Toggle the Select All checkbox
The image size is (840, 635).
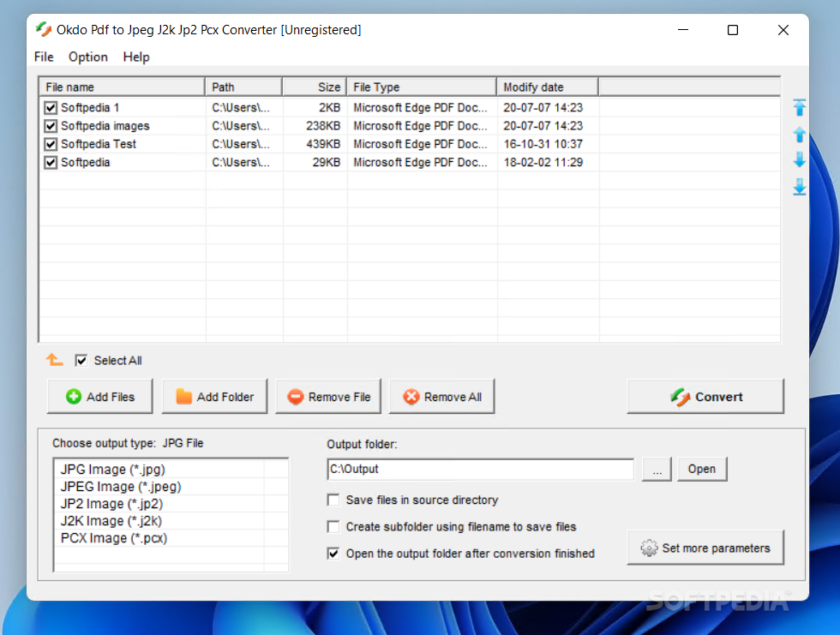[81, 360]
